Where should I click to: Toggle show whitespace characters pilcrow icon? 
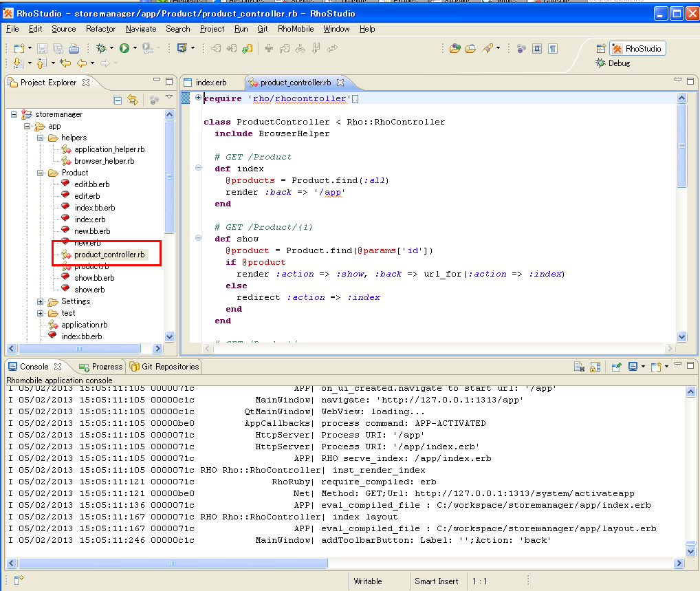[x=553, y=49]
